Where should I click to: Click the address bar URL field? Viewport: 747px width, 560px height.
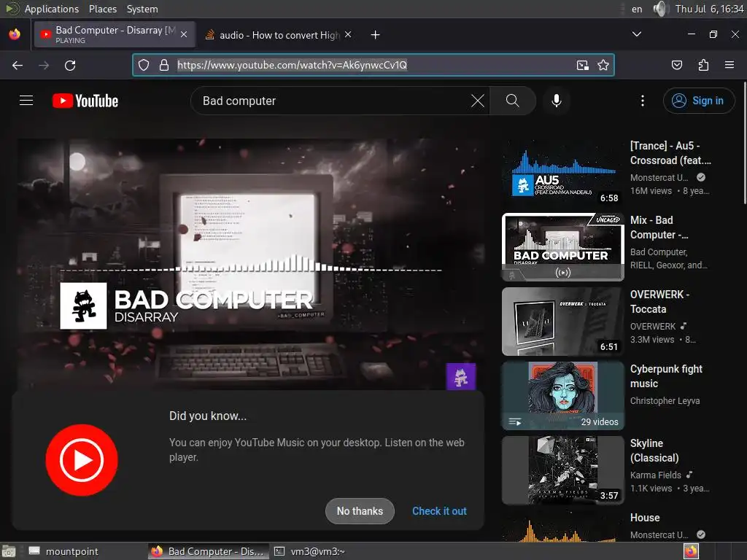click(373, 65)
